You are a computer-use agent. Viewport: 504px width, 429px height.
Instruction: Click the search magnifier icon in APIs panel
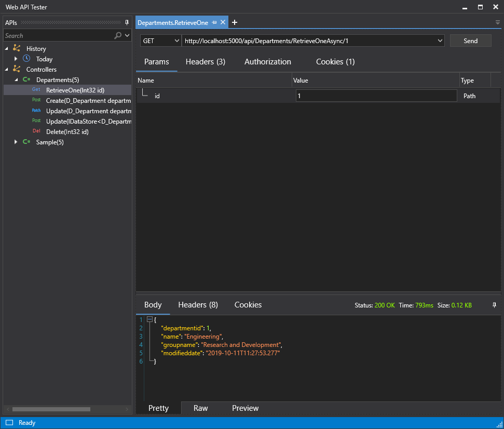[x=118, y=35]
